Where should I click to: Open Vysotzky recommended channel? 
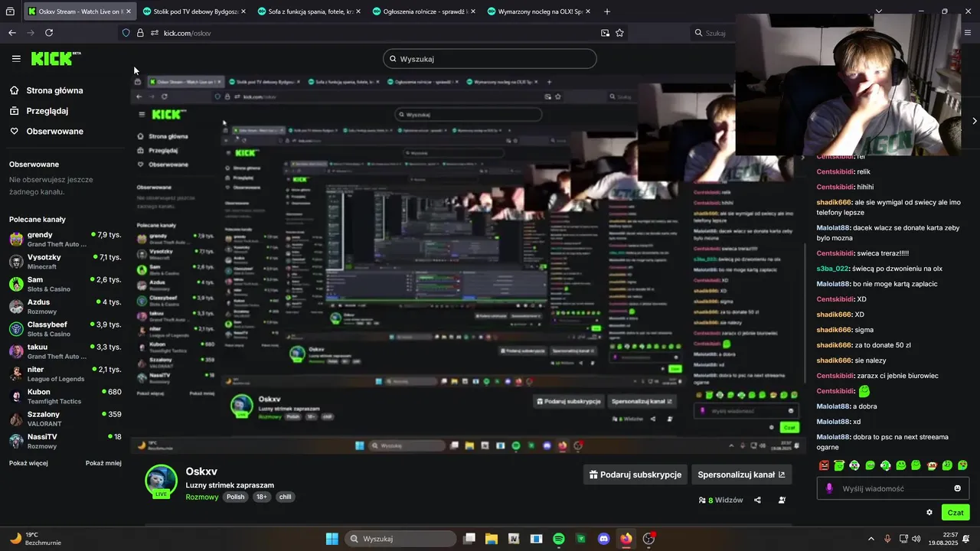[x=64, y=261]
